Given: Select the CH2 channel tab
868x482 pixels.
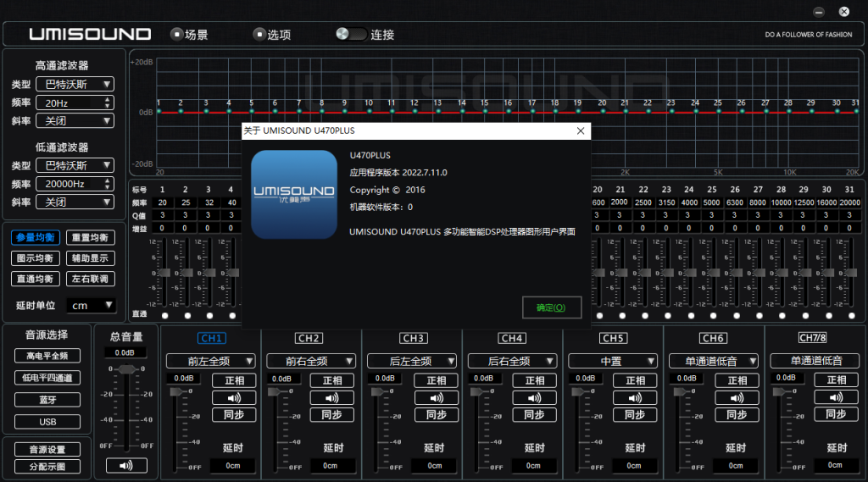Looking at the screenshot, I should tap(309, 337).
